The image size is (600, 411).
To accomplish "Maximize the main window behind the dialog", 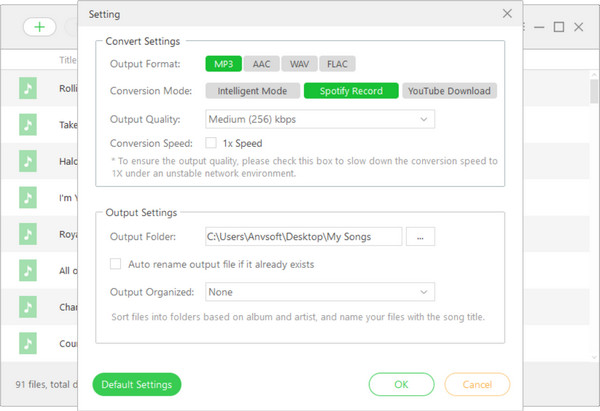I will [559, 27].
